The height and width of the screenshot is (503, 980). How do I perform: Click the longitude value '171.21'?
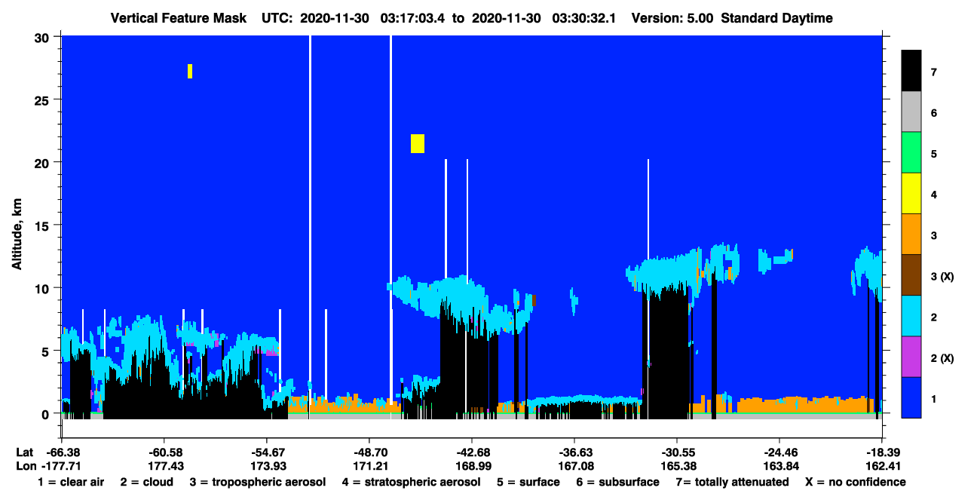(x=370, y=466)
